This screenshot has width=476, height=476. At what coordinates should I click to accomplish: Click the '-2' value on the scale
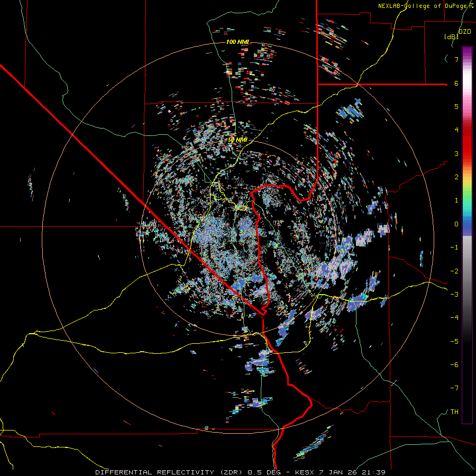(454, 271)
